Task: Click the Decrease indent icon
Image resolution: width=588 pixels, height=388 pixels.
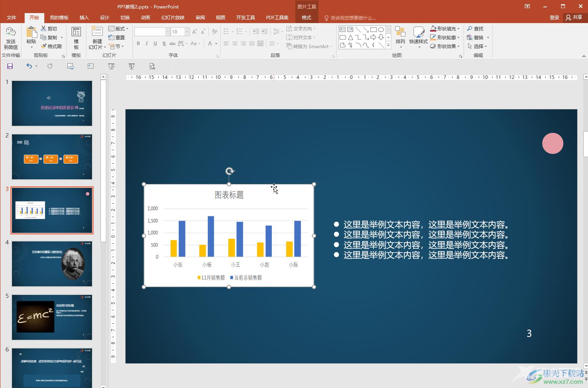Action: (x=256, y=32)
